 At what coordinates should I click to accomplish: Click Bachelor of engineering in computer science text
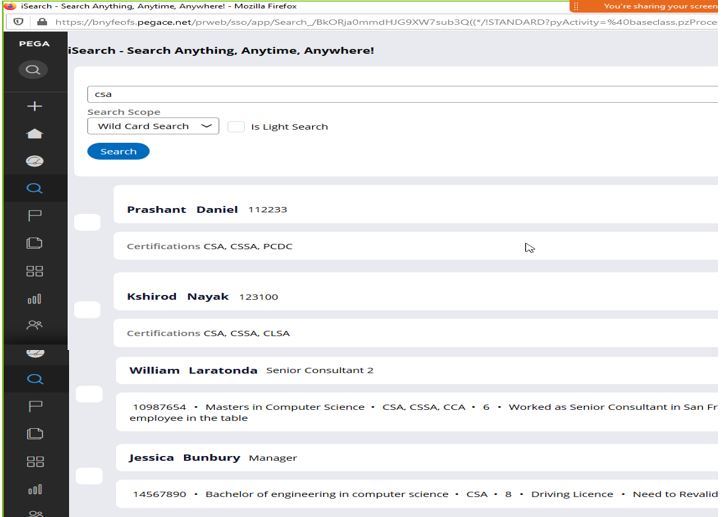click(327, 494)
